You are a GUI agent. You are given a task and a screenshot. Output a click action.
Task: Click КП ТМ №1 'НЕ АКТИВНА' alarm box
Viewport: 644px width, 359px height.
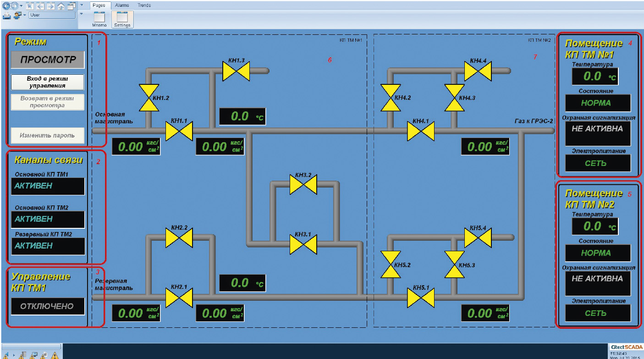[598, 133]
